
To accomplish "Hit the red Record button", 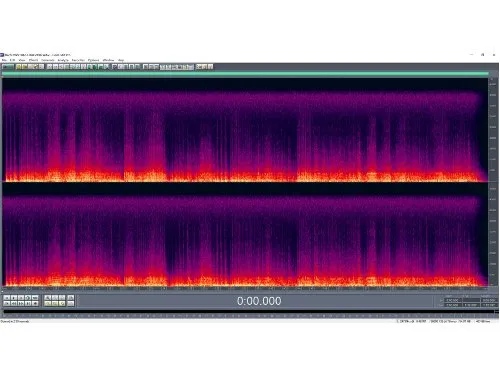I will coord(35,303).
